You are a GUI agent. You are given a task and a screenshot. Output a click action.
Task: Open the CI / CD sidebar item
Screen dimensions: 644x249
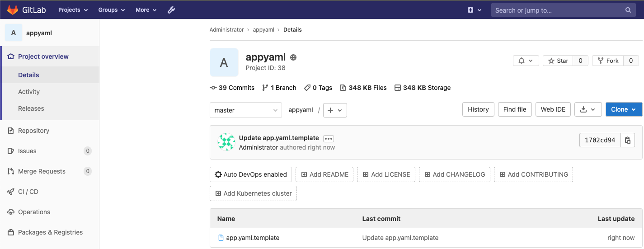[28, 192]
